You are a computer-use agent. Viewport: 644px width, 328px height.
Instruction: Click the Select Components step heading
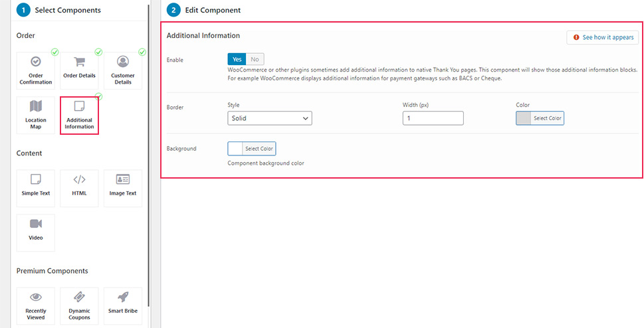coord(68,10)
